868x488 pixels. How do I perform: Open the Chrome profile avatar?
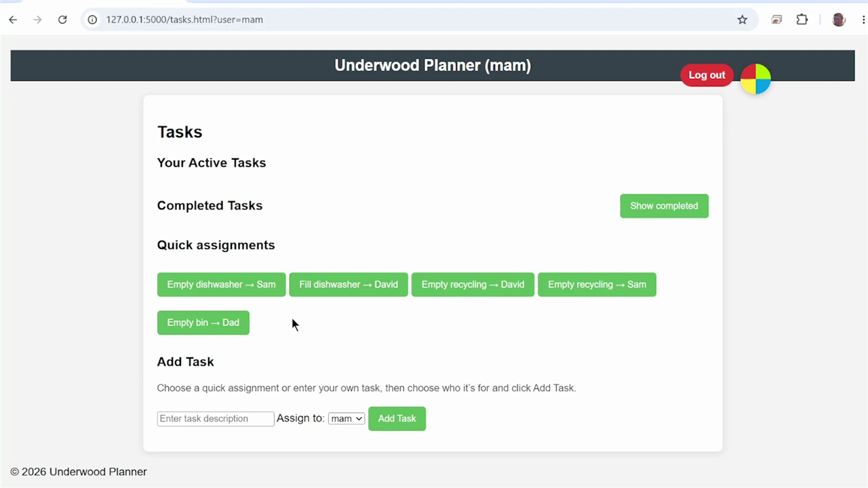pyautogui.click(x=839, y=20)
